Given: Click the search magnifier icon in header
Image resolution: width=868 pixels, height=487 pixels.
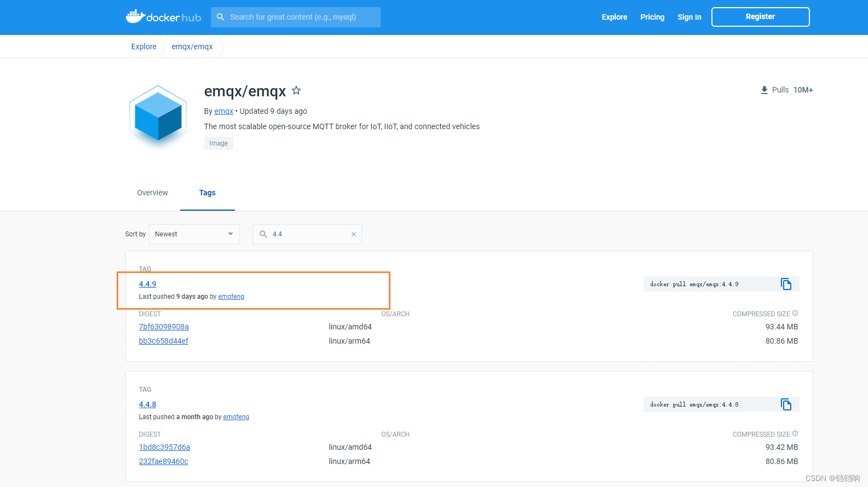Looking at the screenshot, I should pos(221,17).
